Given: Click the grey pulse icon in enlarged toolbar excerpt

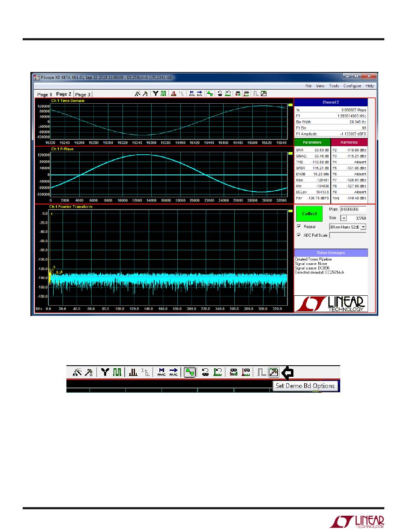Looking at the screenshot, I should 262,373.
